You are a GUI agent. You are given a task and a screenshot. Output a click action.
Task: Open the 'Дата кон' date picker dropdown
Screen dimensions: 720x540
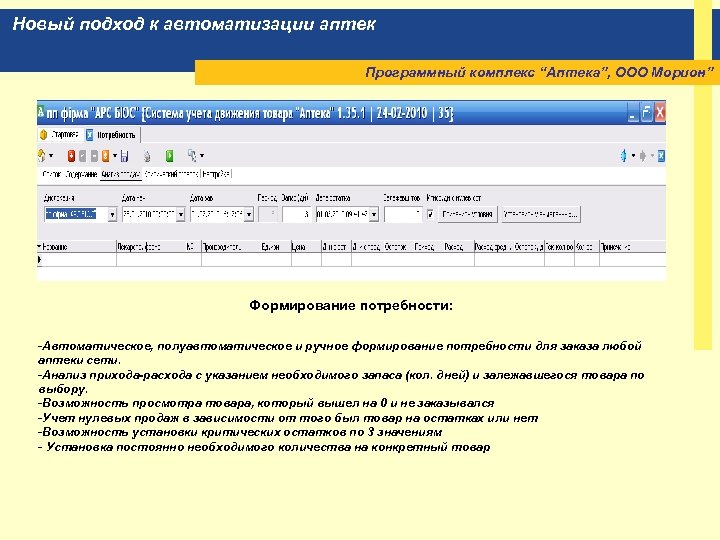pos(249,214)
